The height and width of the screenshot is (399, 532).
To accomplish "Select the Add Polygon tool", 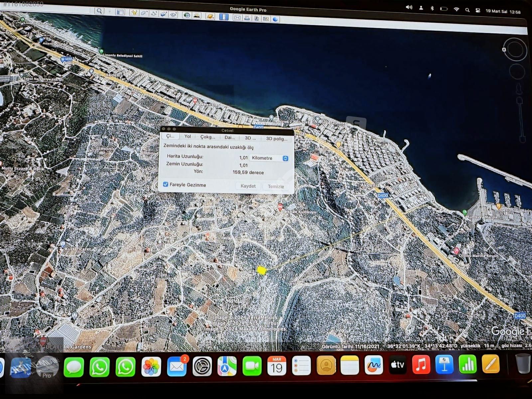I will click(144, 13).
